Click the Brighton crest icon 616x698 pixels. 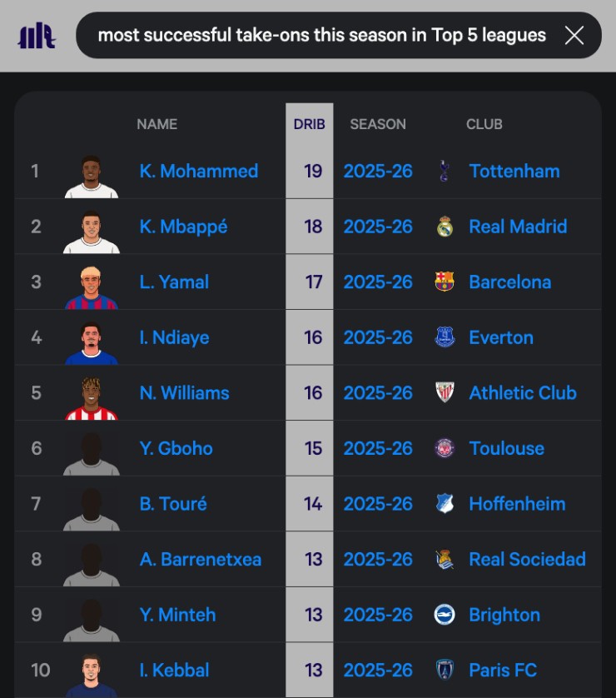point(445,615)
